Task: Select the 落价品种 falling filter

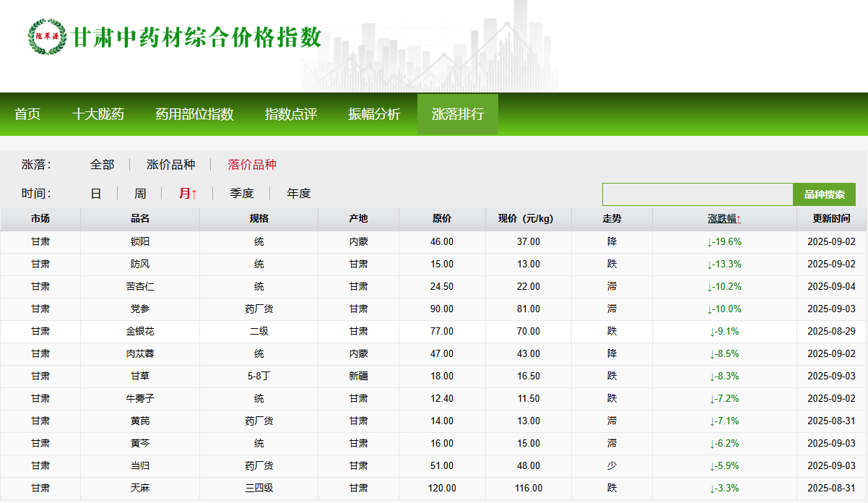Action: [x=252, y=165]
